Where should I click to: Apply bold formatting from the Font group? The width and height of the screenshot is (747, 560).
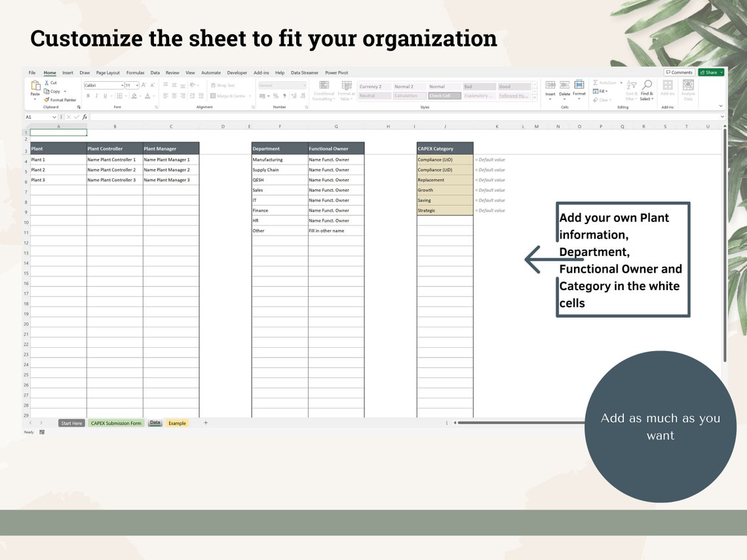[x=88, y=96]
